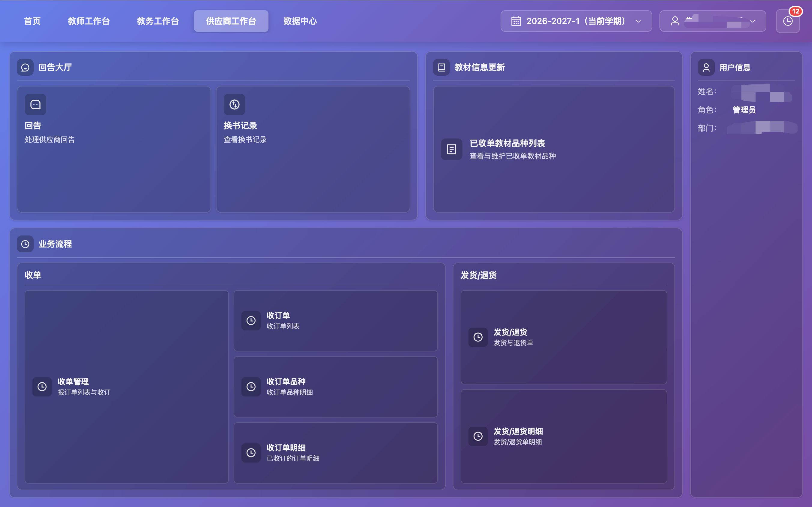Image resolution: width=812 pixels, height=507 pixels.
Task: Expand the user menu chevron
Action: coord(752,21)
